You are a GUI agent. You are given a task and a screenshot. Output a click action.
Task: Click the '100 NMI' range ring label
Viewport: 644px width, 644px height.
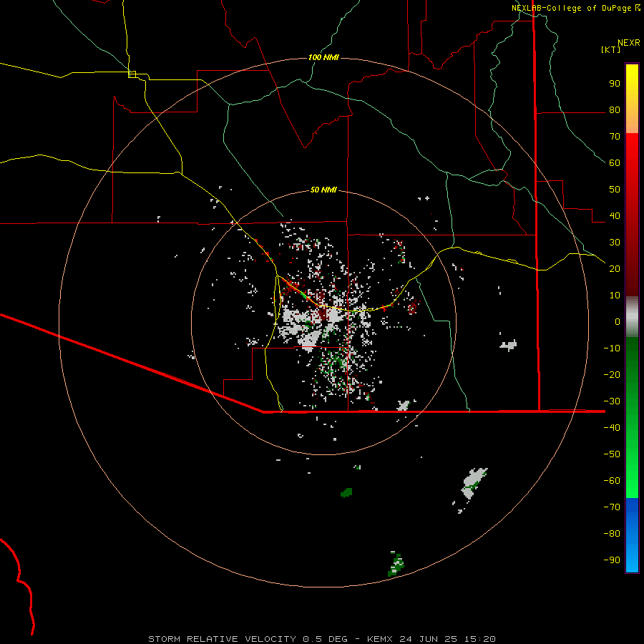click(x=323, y=57)
